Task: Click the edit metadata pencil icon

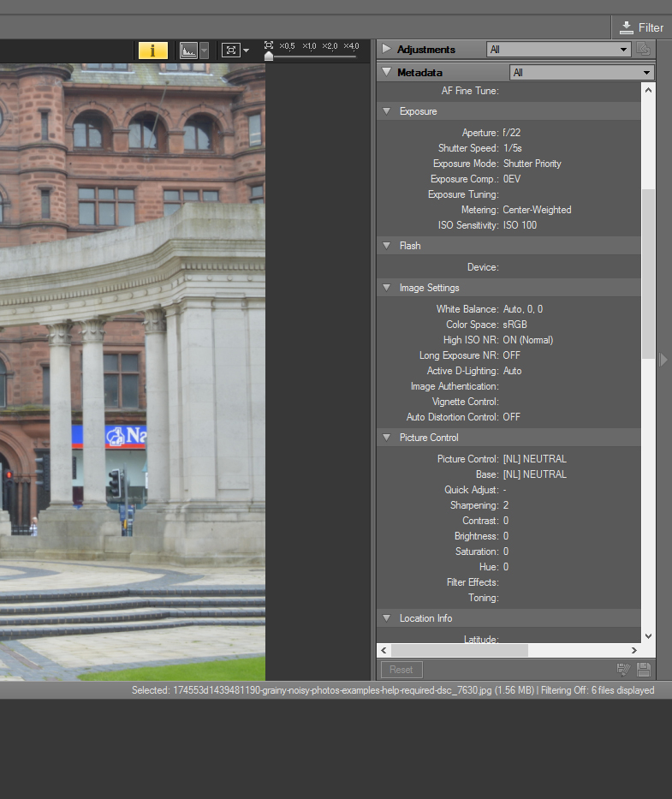Action: (624, 670)
